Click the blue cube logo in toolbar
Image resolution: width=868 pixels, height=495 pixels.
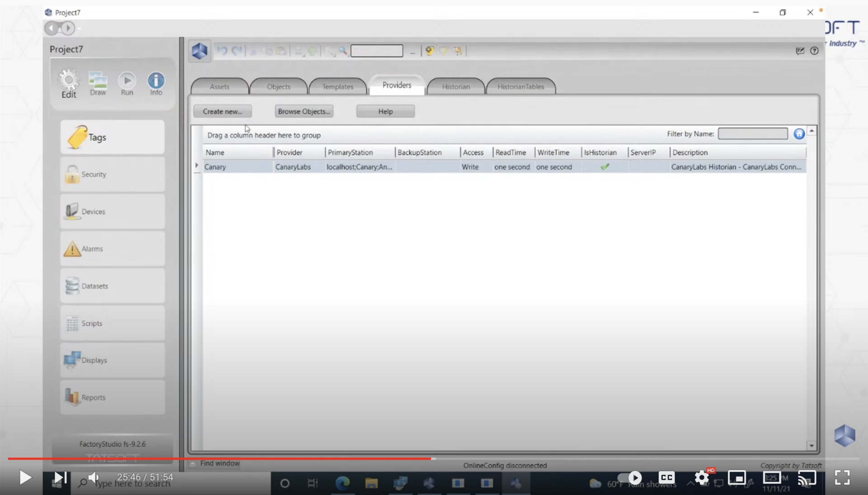click(x=199, y=51)
